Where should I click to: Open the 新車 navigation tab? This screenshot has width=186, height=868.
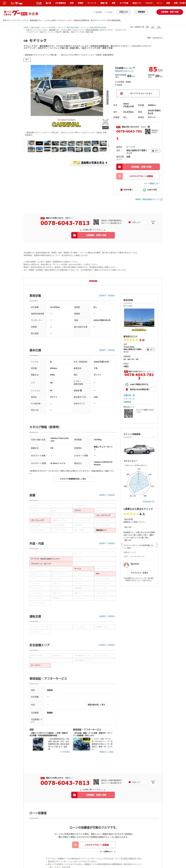point(72,3)
